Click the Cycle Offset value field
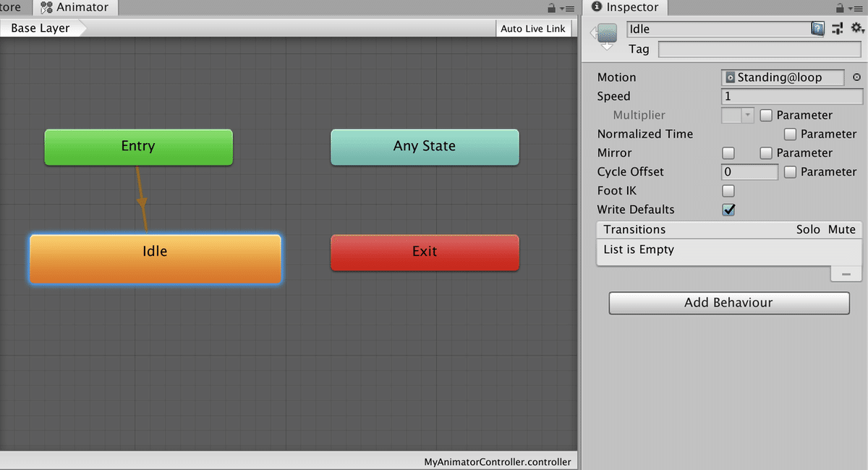The image size is (868, 470). 750,171
